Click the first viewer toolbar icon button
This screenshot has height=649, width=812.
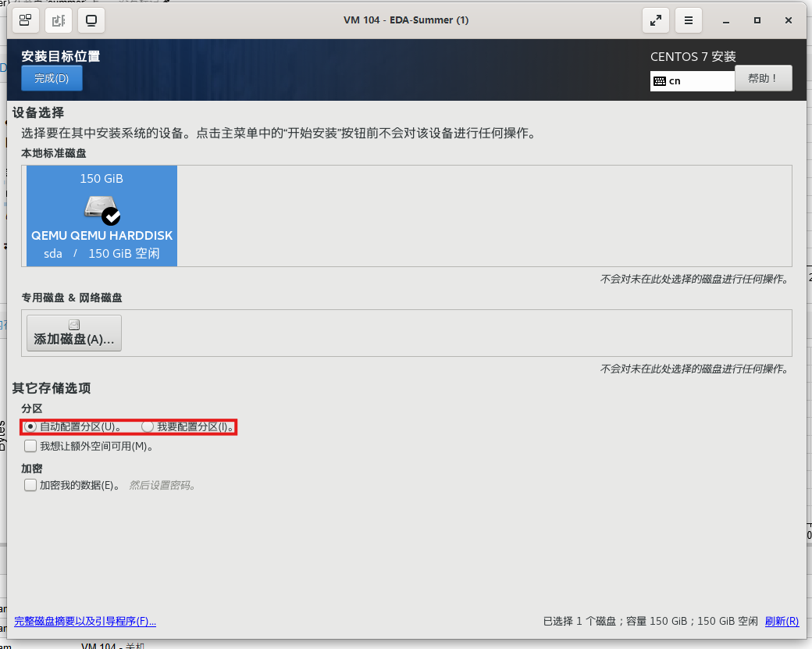click(x=26, y=20)
